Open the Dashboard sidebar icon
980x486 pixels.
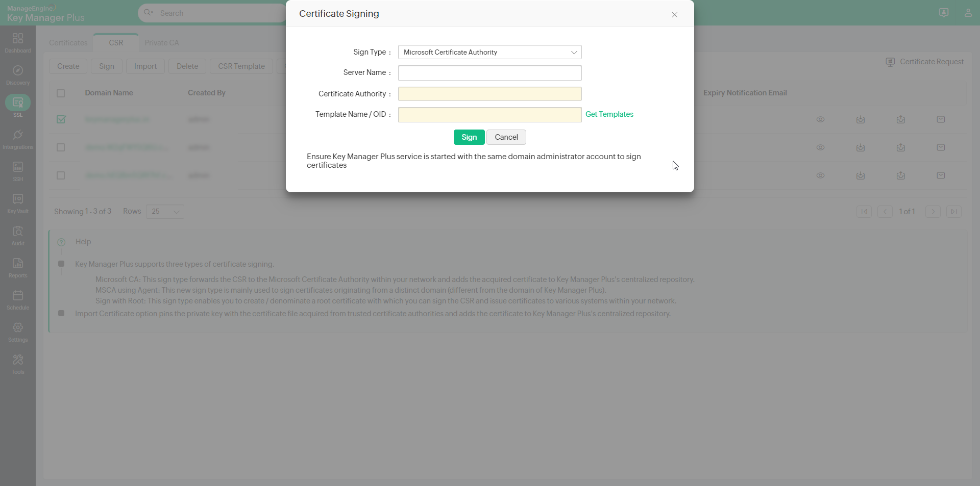coord(18,42)
